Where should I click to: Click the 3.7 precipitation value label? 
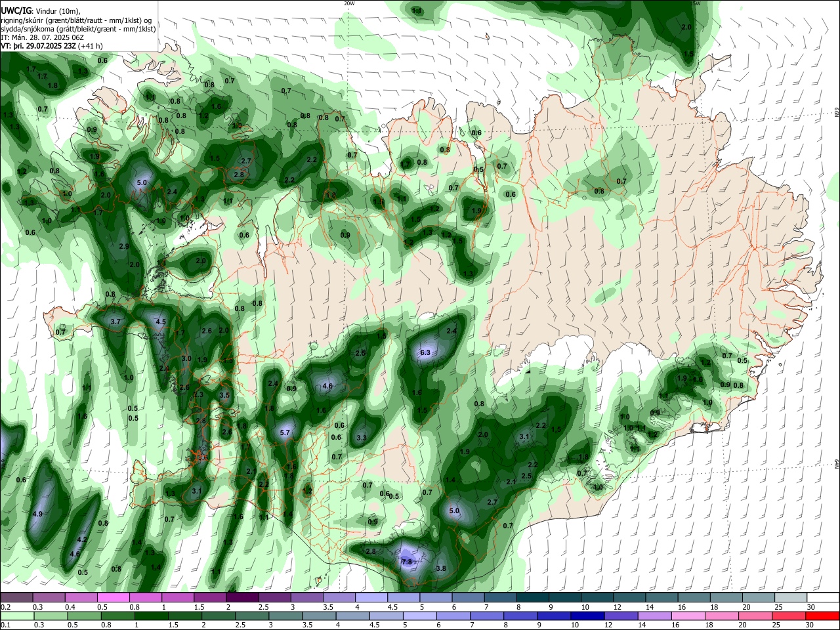coord(116,322)
